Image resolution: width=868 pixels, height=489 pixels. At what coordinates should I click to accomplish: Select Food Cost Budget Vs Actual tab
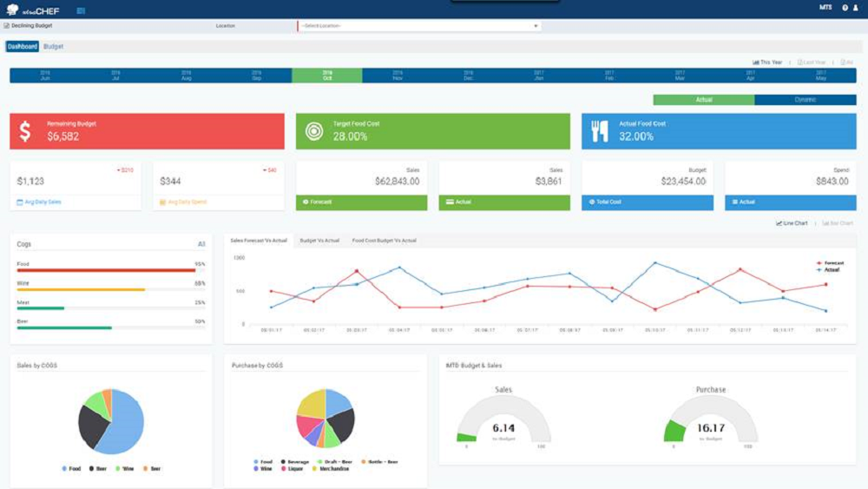click(385, 241)
